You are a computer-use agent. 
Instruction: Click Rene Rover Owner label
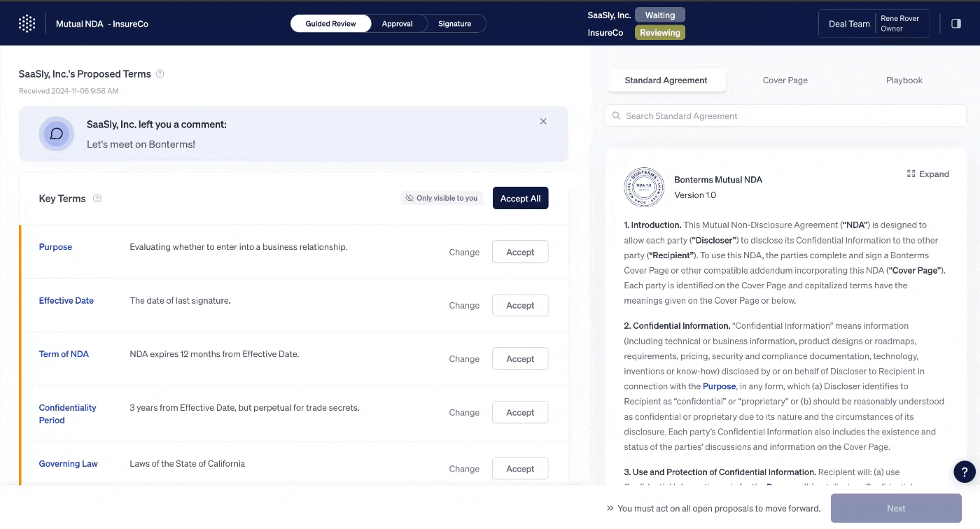coord(899,23)
